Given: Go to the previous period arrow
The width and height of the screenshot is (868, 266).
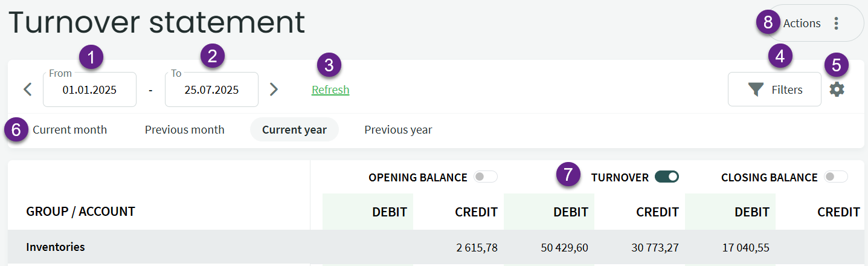Looking at the screenshot, I should click(x=27, y=89).
